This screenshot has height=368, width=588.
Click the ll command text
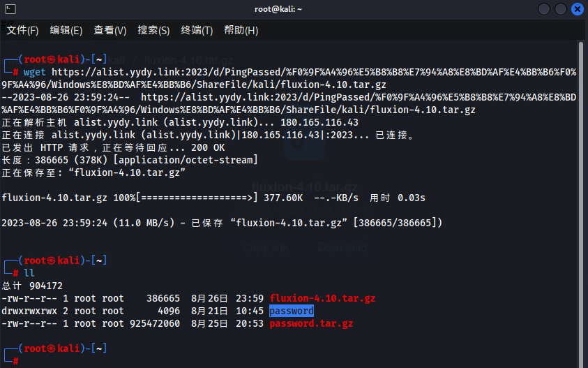point(29,273)
